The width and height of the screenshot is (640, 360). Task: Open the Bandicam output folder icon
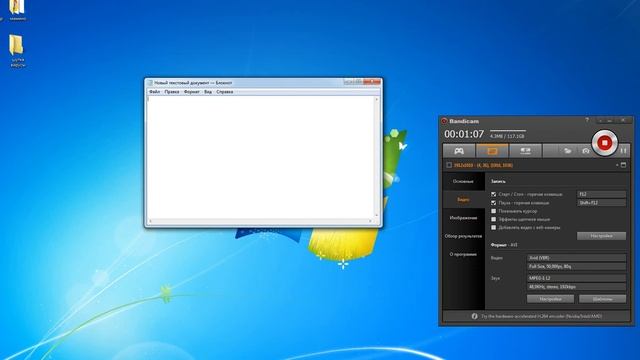pos(567,151)
